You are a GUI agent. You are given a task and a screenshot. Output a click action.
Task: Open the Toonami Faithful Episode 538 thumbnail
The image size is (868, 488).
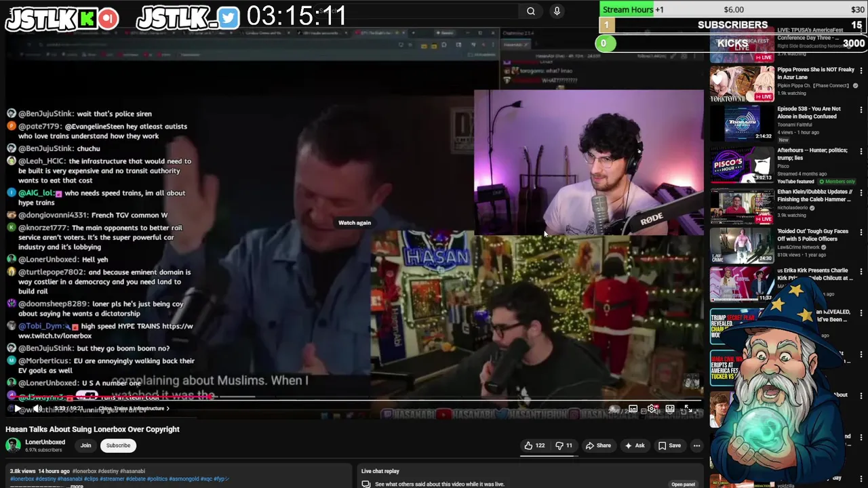pyautogui.click(x=742, y=123)
